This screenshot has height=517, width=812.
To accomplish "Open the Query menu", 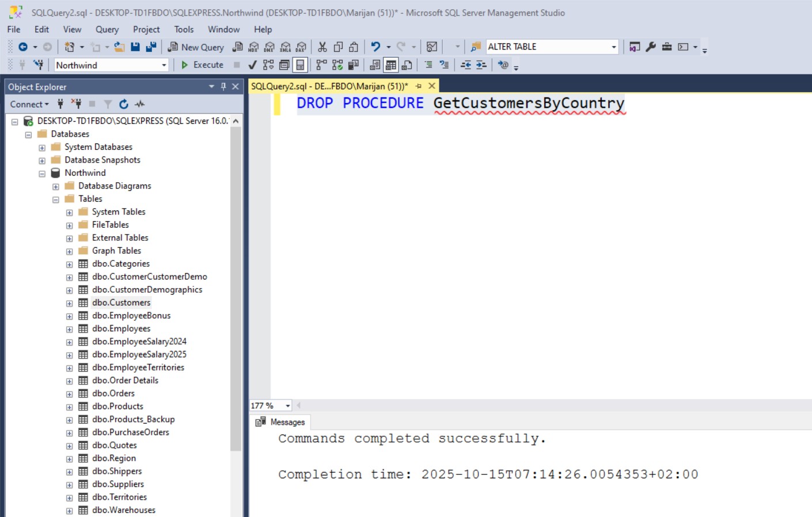I will 107,29.
